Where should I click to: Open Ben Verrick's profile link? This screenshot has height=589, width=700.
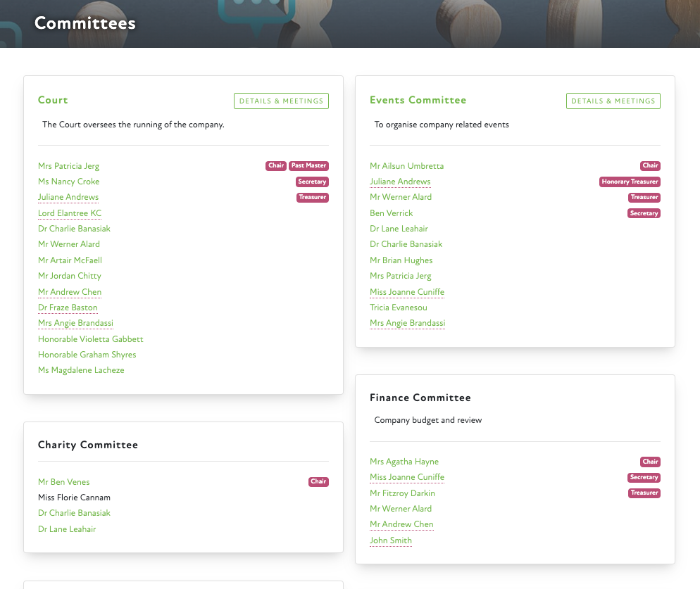point(391,213)
